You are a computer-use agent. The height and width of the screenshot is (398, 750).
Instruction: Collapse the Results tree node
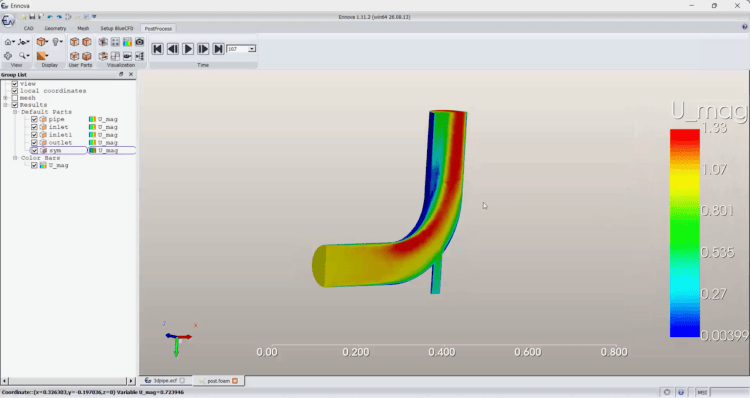(5, 105)
